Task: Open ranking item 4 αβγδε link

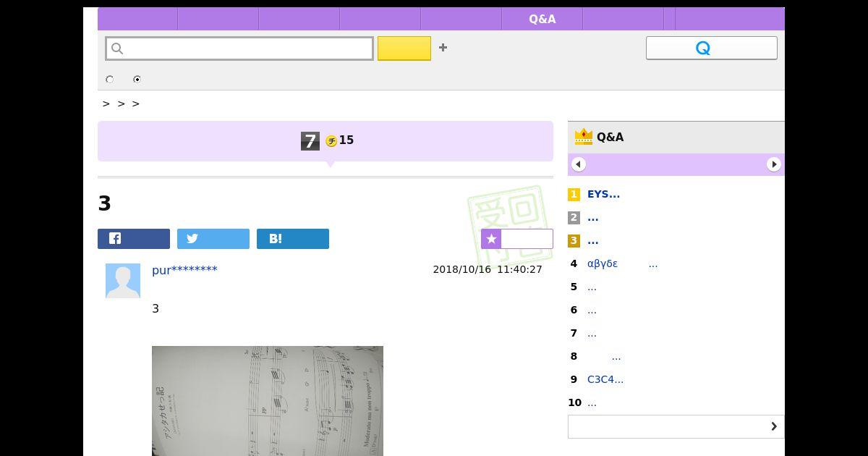Action: tap(622, 263)
